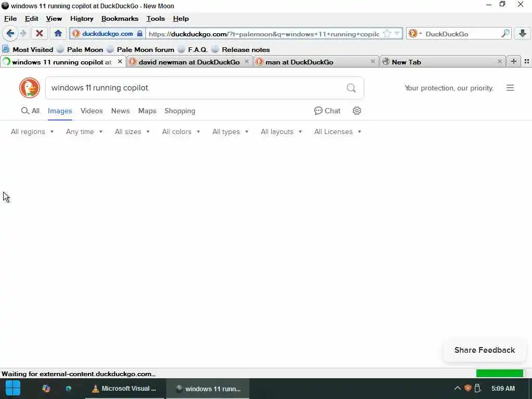Open the Home page button
The image size is (532, 399).
click(x=58, y=33)
